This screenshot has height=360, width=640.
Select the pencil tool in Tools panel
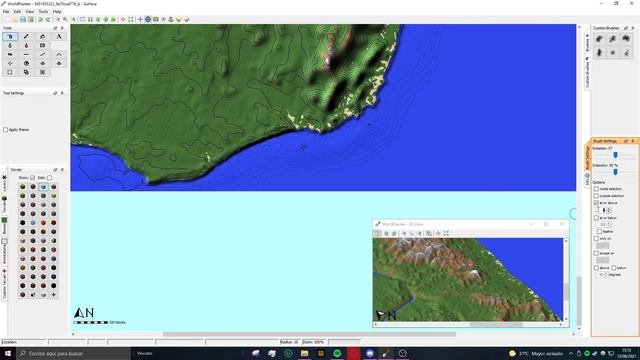[26, 37]
